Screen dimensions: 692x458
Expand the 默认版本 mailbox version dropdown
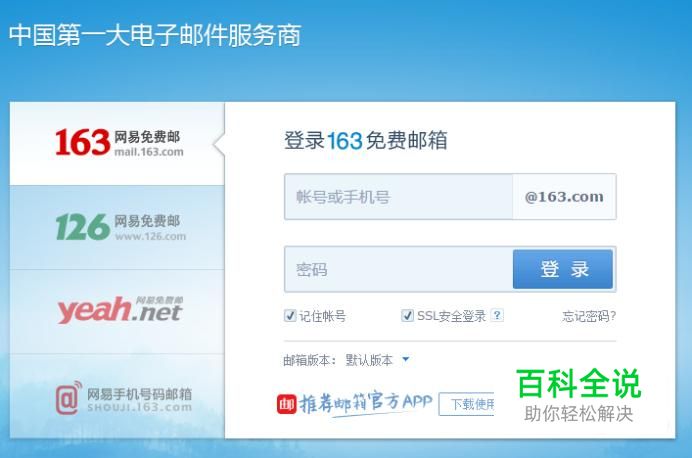(377, 360)
